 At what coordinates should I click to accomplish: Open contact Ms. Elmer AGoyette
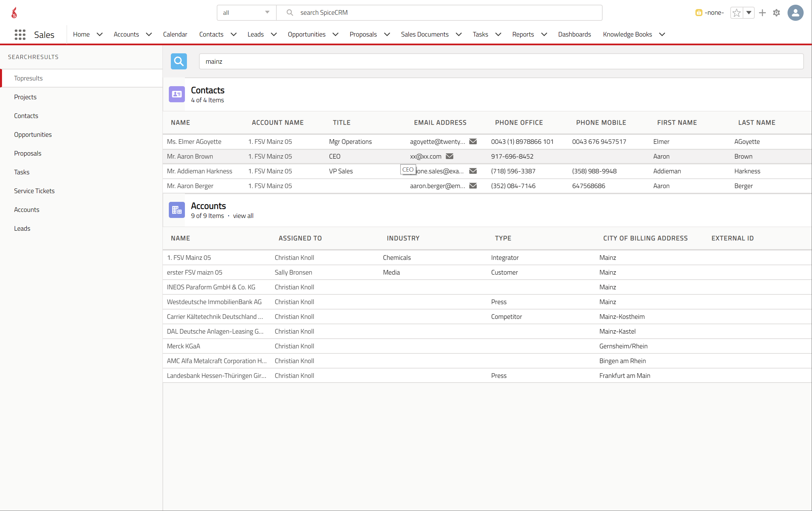(194, 141)
